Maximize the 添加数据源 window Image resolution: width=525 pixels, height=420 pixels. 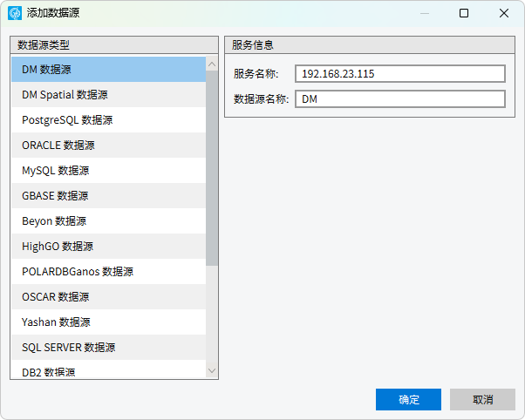(464, 13)
